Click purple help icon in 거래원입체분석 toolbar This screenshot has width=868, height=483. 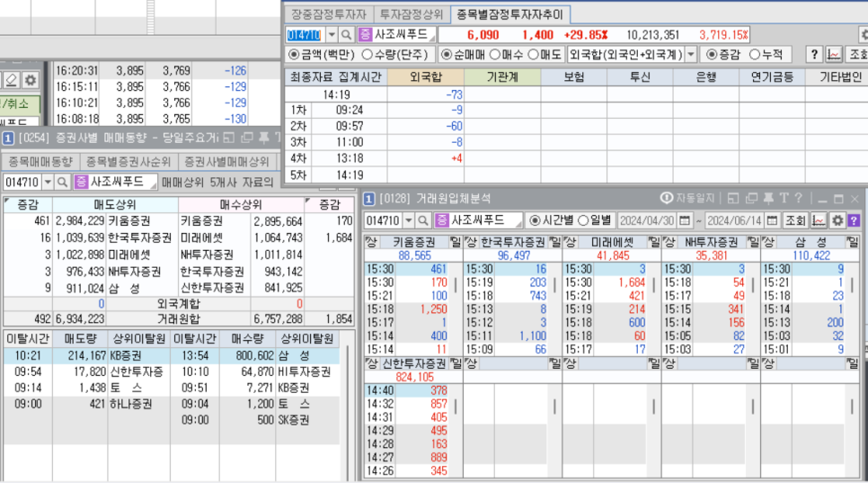click(x=855, y=220)
